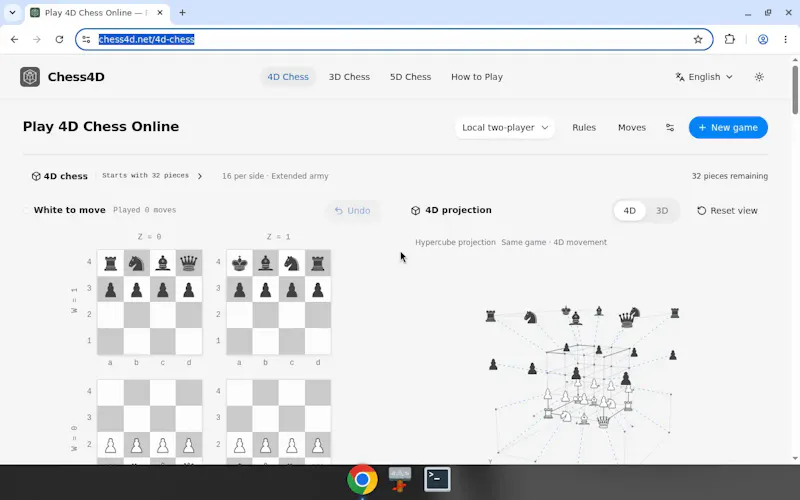
Task: Open the Moves list
Action: (632, 128)
